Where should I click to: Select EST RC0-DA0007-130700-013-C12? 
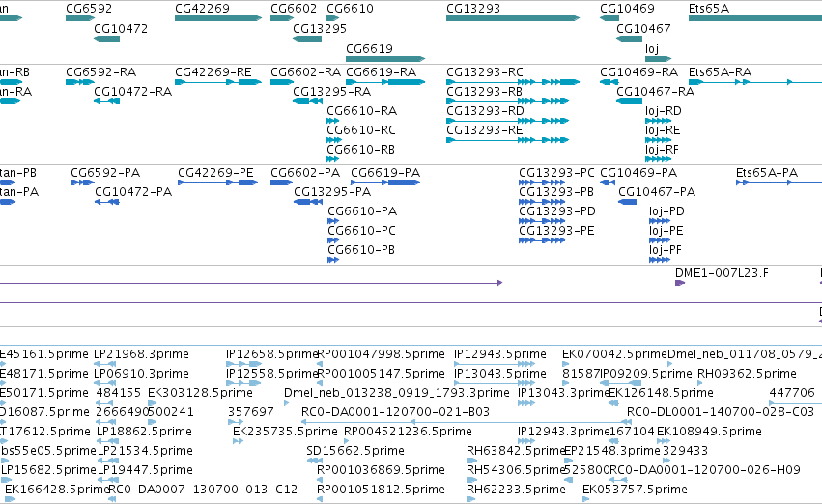pyautogui.click(x=202, y=490)
